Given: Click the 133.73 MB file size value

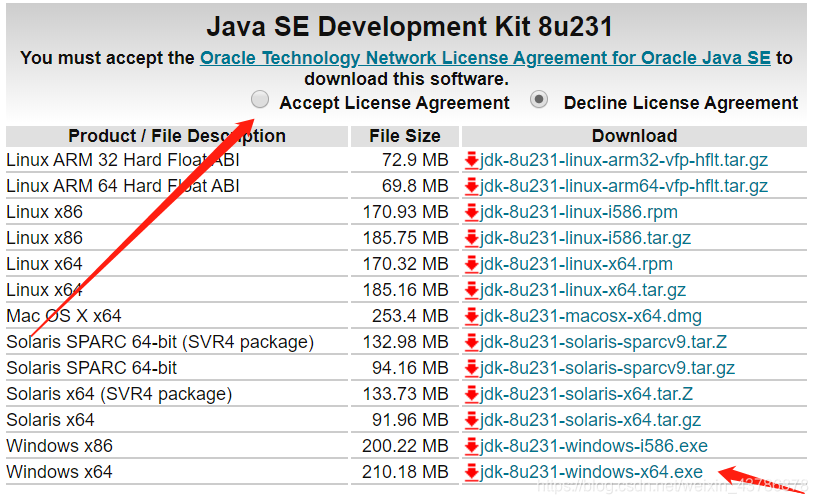Looking at the screenshot, I should click(x=405, y=394).
